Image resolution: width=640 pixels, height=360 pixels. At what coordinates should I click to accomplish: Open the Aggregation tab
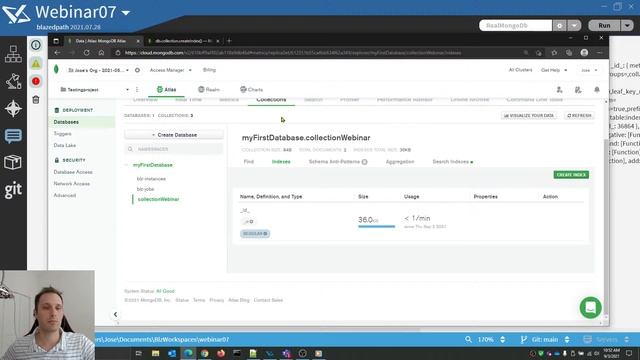coord(400,162)
